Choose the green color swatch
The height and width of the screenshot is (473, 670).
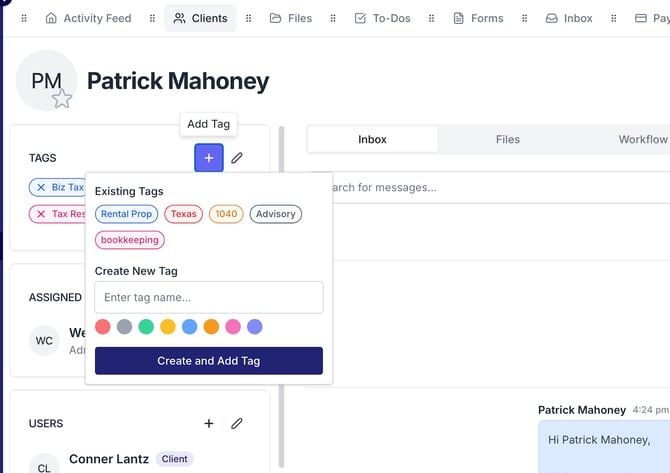pyautogui.click(x=146, y=327)
